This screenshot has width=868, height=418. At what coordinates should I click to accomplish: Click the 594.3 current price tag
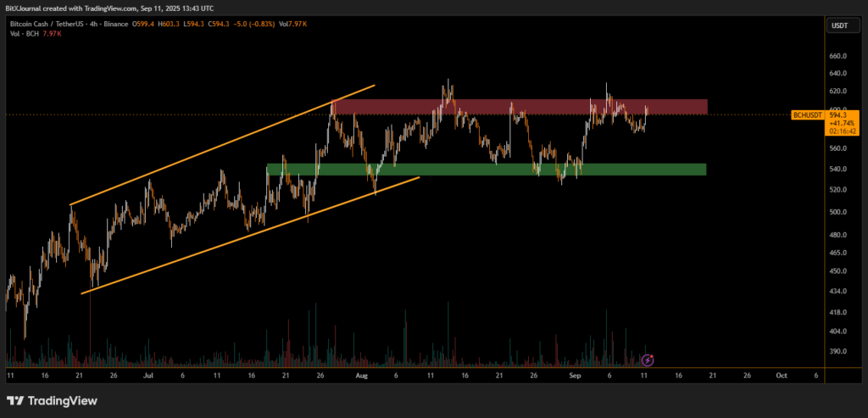(x=838, y=114)
